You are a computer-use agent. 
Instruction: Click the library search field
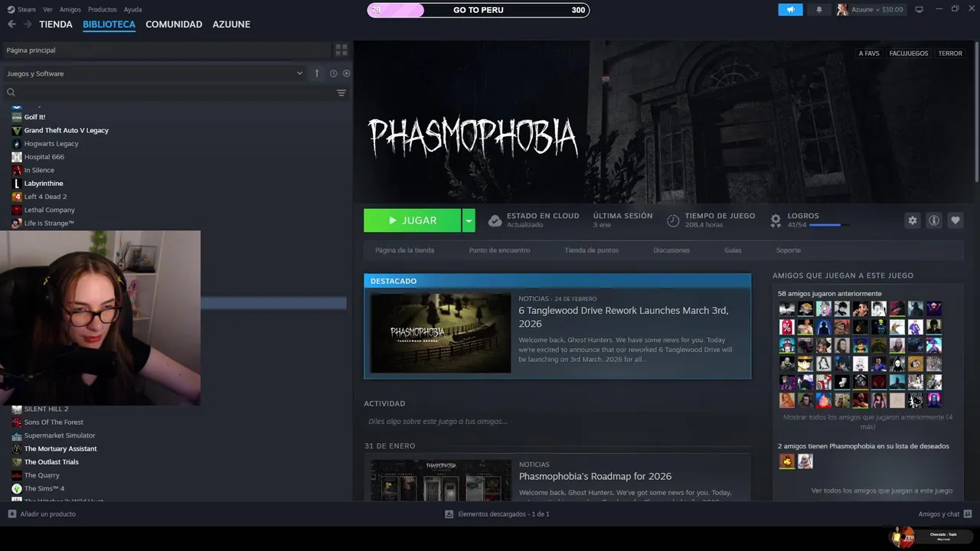pos(176,93)
